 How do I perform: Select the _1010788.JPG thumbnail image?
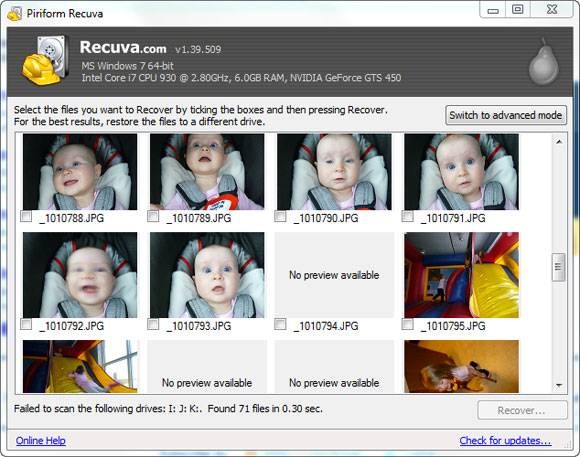80,172
